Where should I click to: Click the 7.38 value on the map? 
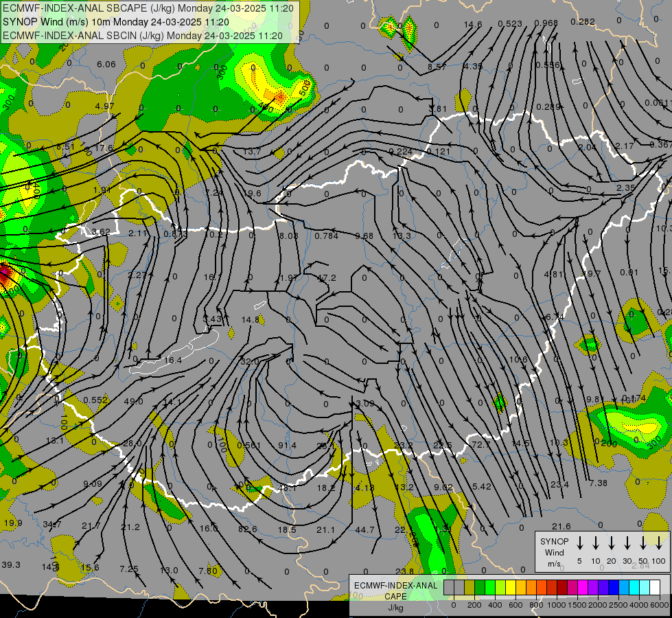(599, 483)
